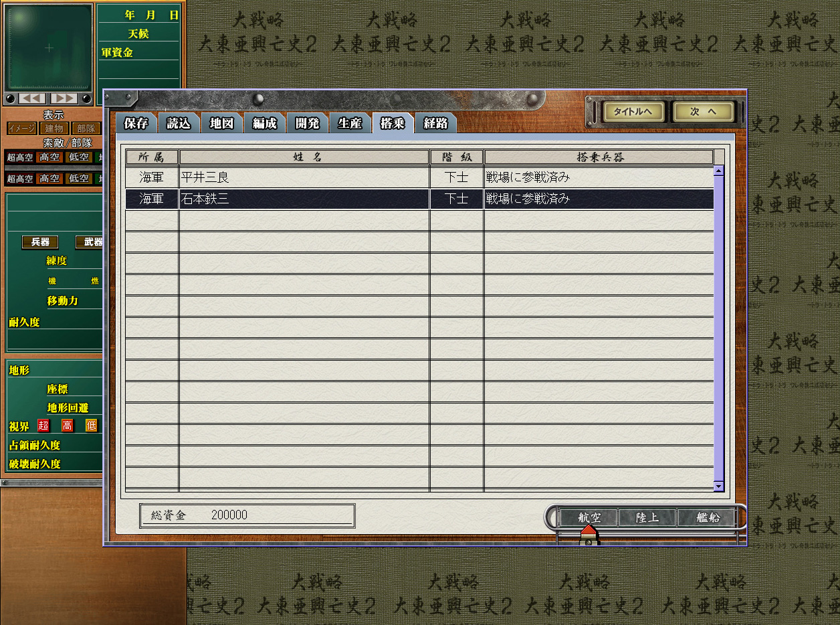
Task: Click the pilot list scrollbar up arrow
Action: [x=719, y=171]
